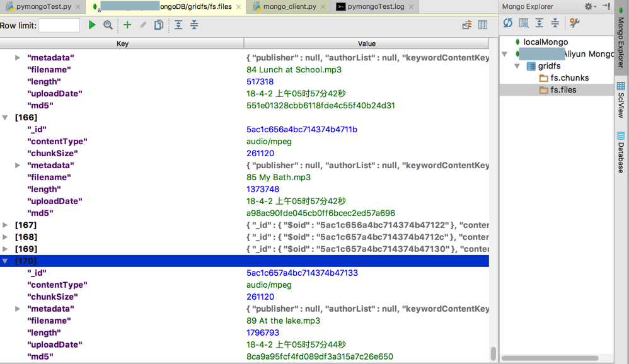Switch the results to tree view
The width and height of the screenshot is (629, 364).
[x=467, y=25]
